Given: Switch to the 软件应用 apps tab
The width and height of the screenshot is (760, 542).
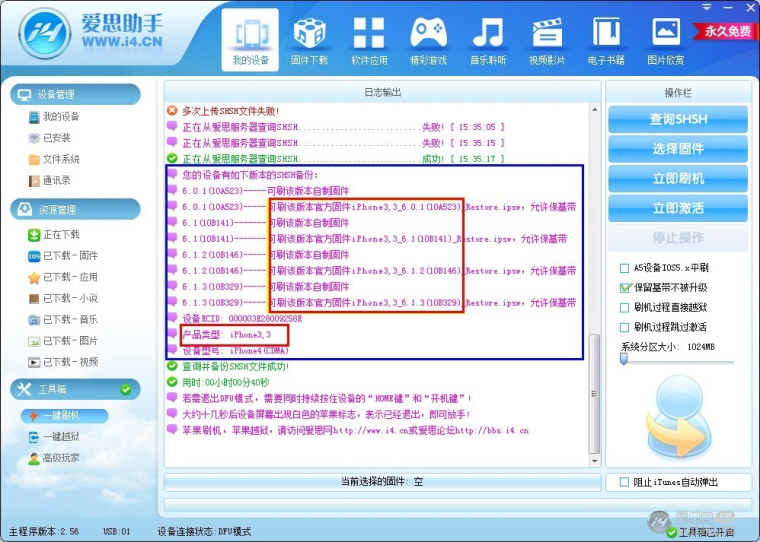Looking at the screenshot, I should (369, 40).
